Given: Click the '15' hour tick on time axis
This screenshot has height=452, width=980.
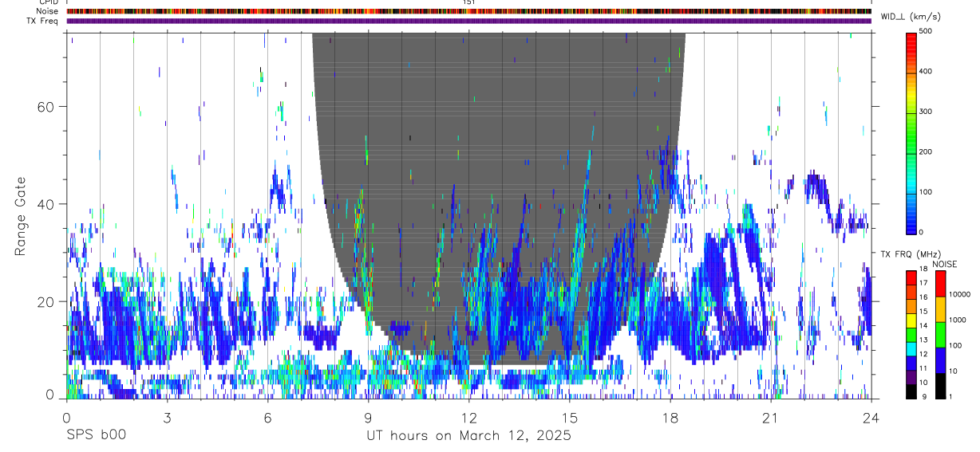Looking at the screenshot, I should (569, 418).
